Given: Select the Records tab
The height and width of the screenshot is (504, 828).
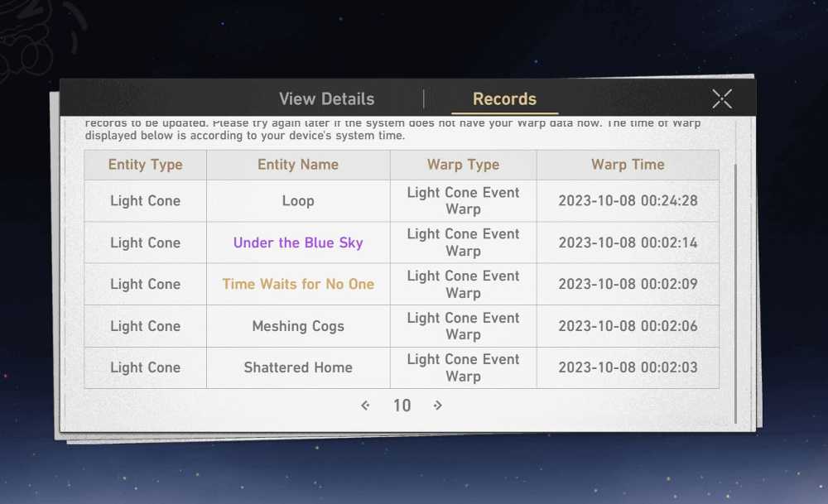Looking at the screenshot, I should (x=504, y=98).
